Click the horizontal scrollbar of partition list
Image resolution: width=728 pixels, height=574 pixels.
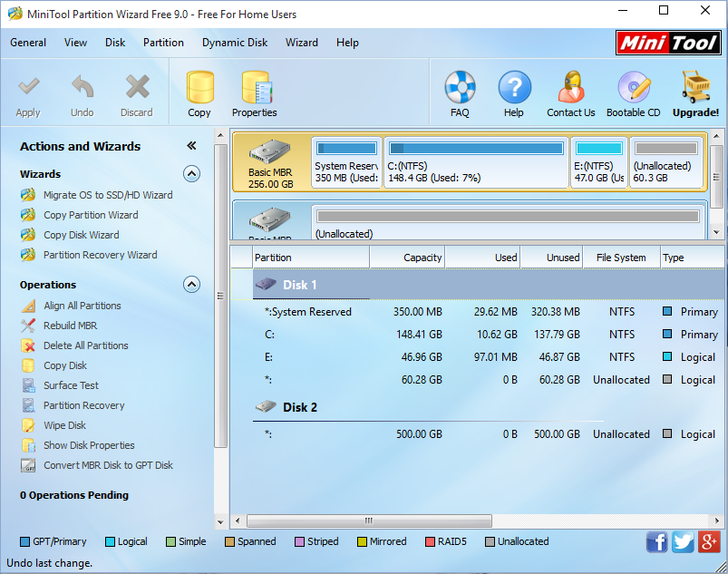pos(369,520)
